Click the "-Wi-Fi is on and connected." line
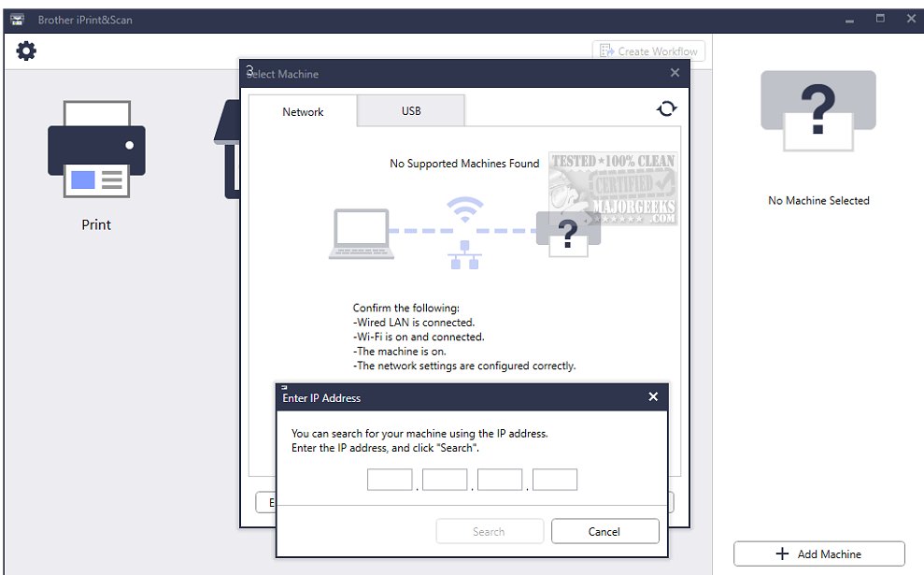This screenshot has height=575, width=924. tap(419, 337)
